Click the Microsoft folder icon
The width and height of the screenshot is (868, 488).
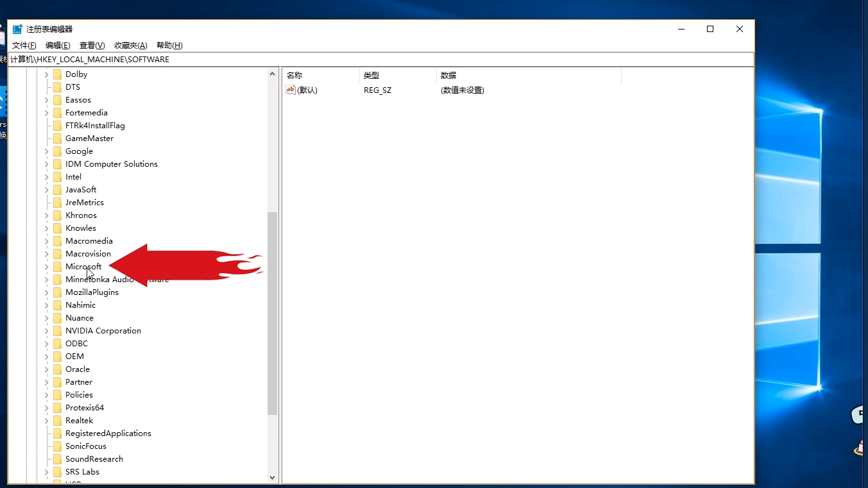57,267
